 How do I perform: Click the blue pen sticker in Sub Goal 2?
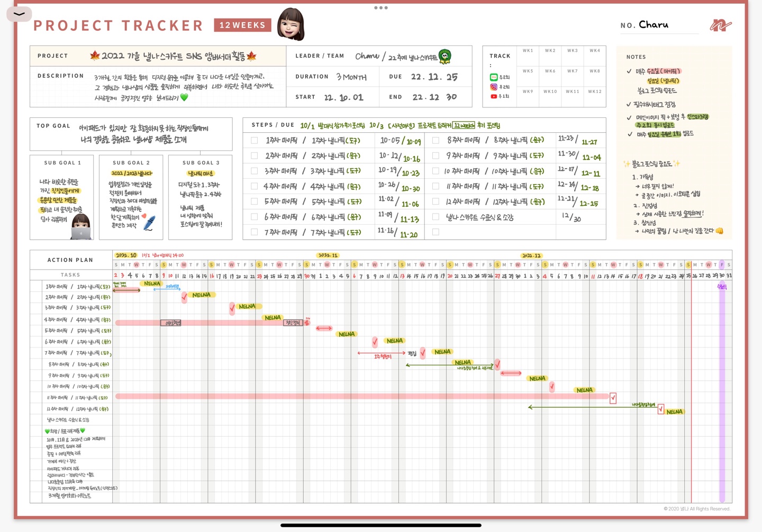[150, 223]
